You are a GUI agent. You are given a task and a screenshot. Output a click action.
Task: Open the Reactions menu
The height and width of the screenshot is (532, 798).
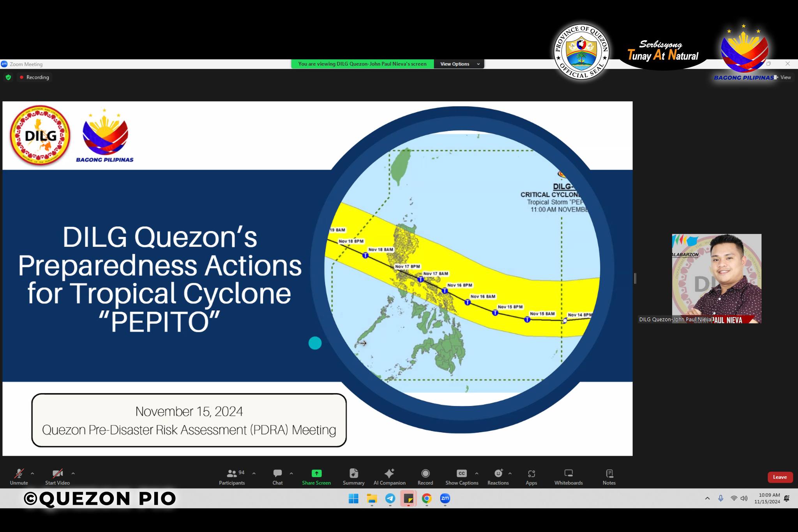click(x=498, y=477)
